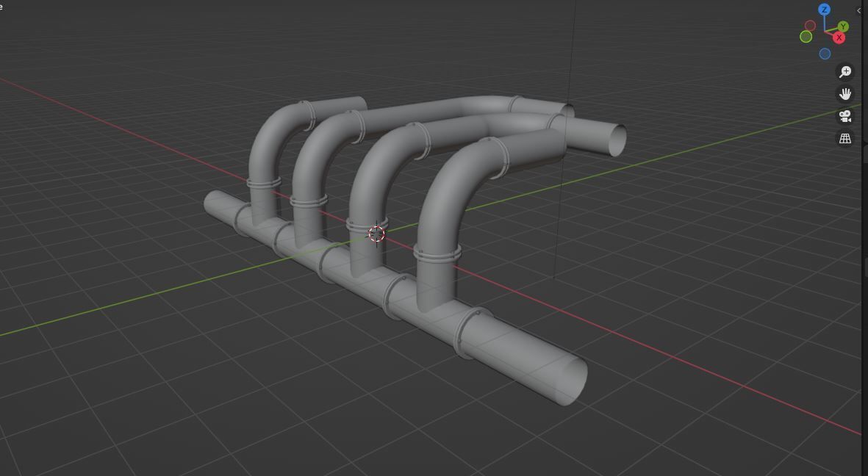Click the blue Z axis on the navigation gizmo
The width and height of the screenshot is (868, 476).
pyautogui.click(x=824, y=10)
